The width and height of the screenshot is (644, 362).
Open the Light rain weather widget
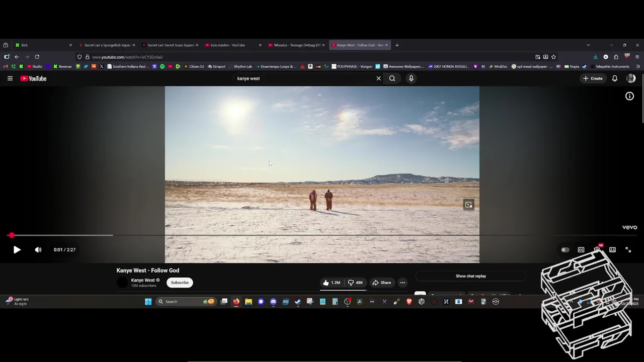17,302
